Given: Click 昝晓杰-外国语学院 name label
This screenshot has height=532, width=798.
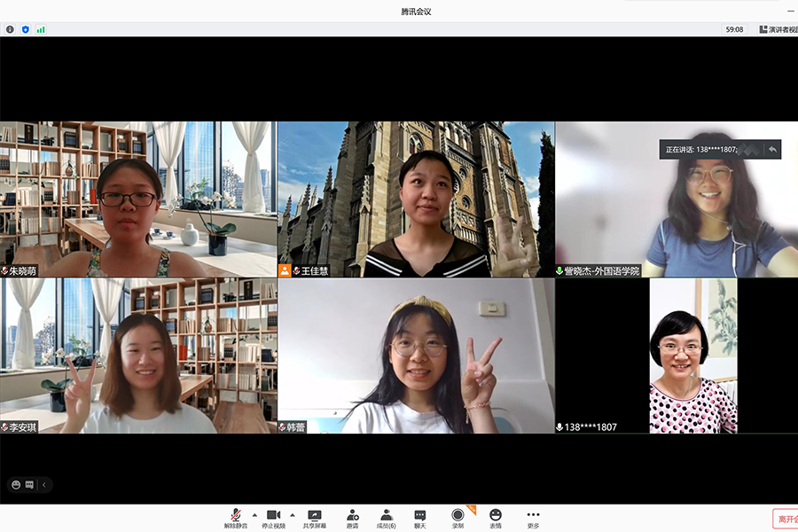Looking at the screenshot, I should click(601, 271).
